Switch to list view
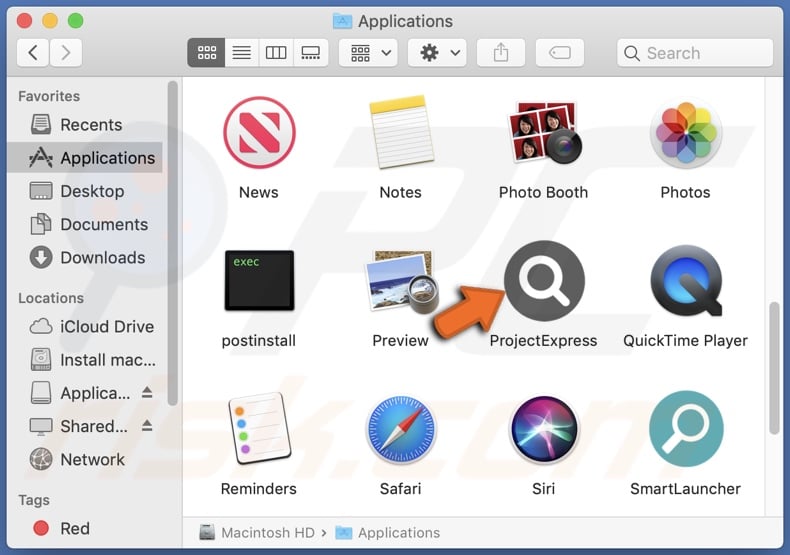 [241, 52]
